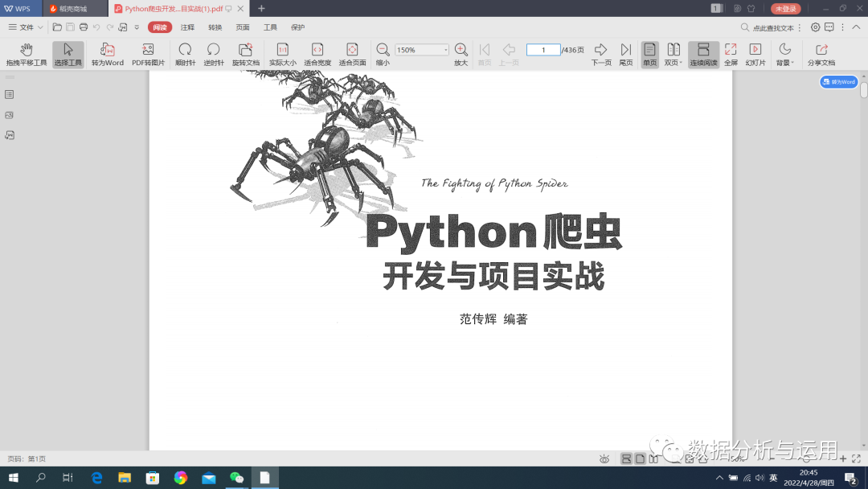The height and width of the screenshot is (489, 868).
Task: Open the rotate document tool (旋转文档)
Action: [245, 54]
